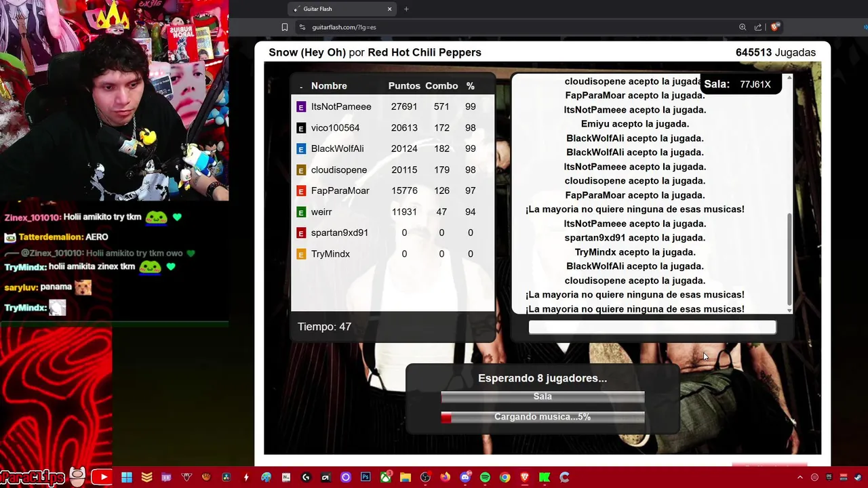Select player FapParaMoar in scoreboard
868x488 pixels.
click(x=340, y=191)
